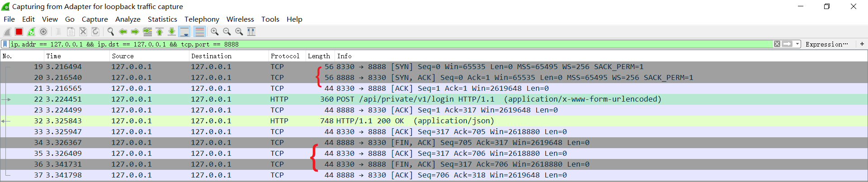Sort by the No. column header
Image resolution: width=868 pixels, height=182 pixels.
22,56
